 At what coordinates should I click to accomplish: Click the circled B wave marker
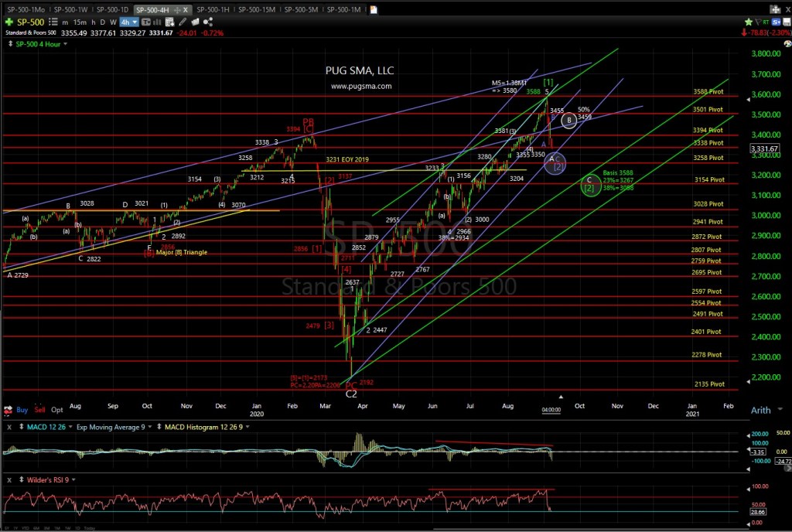568,120
